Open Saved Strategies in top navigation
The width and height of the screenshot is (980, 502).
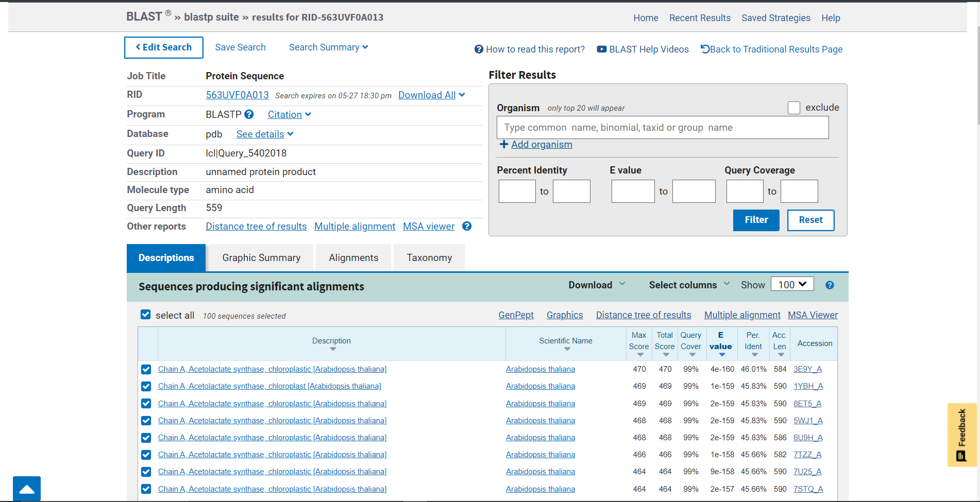775,18
